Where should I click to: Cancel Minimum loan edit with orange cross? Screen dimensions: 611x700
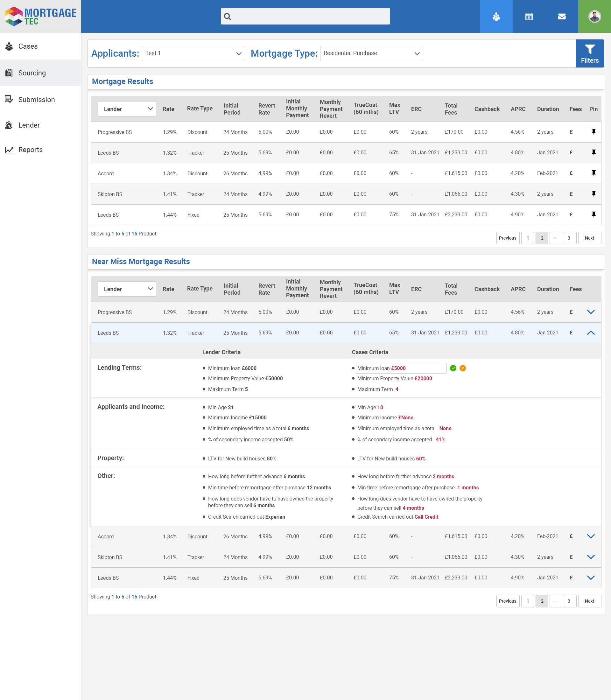tap(463, 368)
